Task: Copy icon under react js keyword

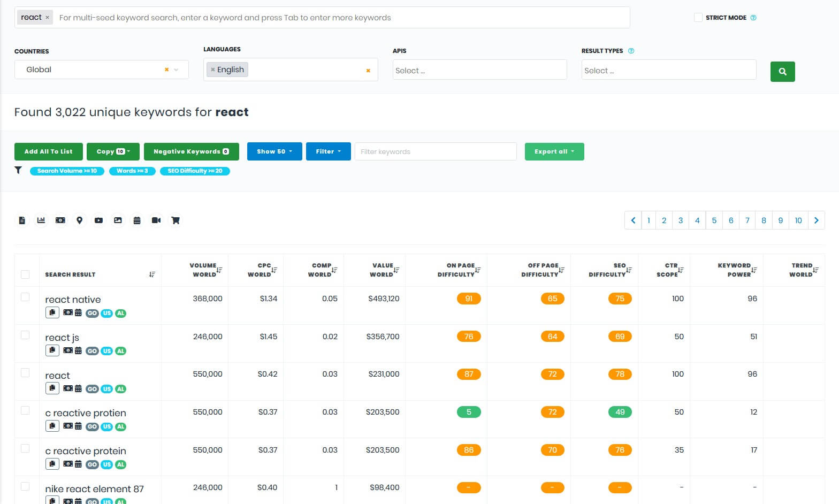Action: point(52,350)
